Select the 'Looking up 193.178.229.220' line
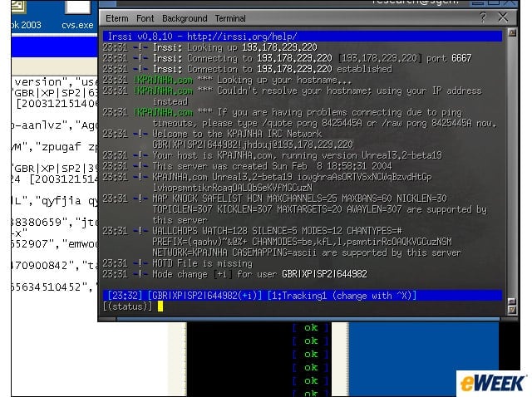Image resolution: width=532 pixels, height=397 pixels. click(x=210, y=47)
